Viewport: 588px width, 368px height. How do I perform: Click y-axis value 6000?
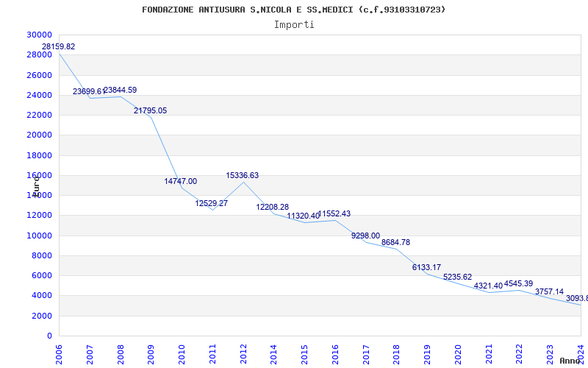tap(41, 275)
